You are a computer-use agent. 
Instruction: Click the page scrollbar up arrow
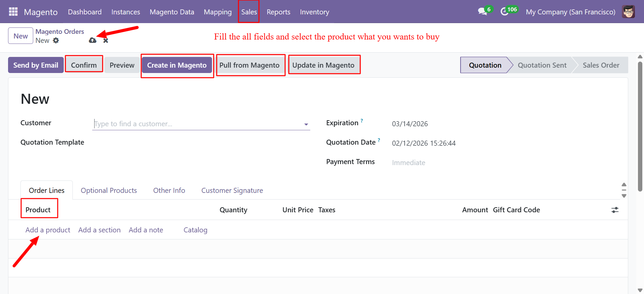(x=640, y=57)
